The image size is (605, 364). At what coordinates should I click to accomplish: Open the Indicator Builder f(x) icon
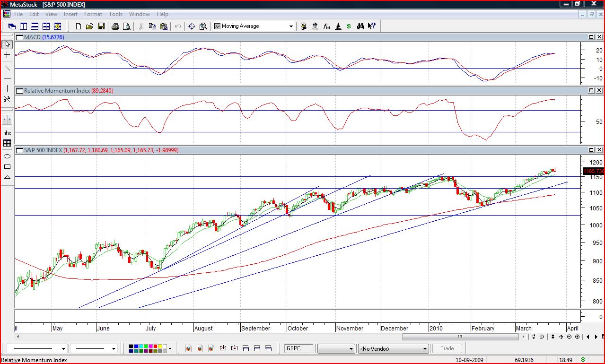pyautogui.click(x=326, y=26)
